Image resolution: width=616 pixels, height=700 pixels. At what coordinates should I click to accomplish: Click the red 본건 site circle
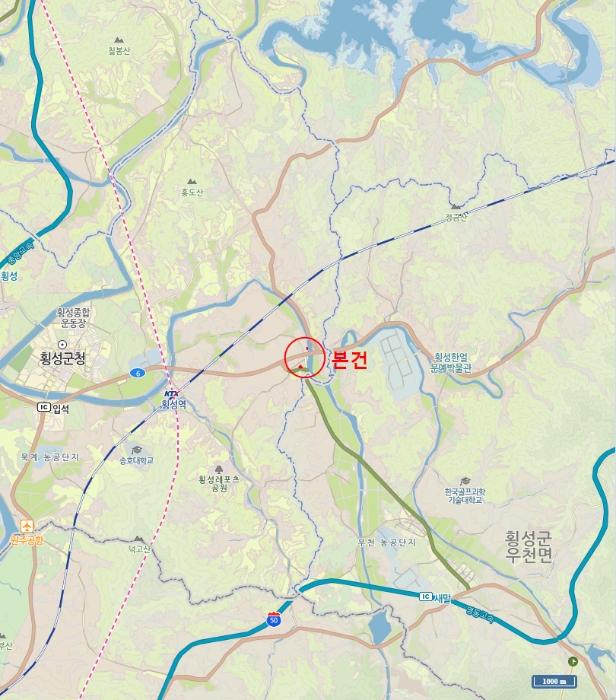[305, 358]
